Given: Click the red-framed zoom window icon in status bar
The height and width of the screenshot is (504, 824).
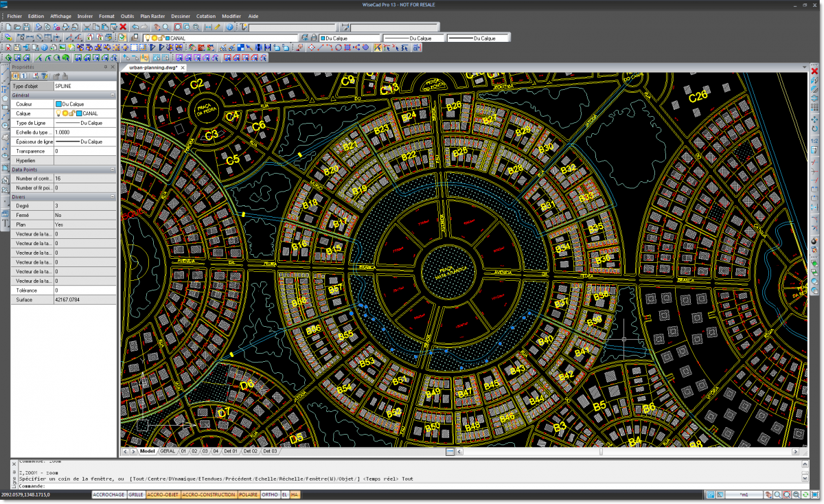Looking at the screenshot, I should [787, 494].
